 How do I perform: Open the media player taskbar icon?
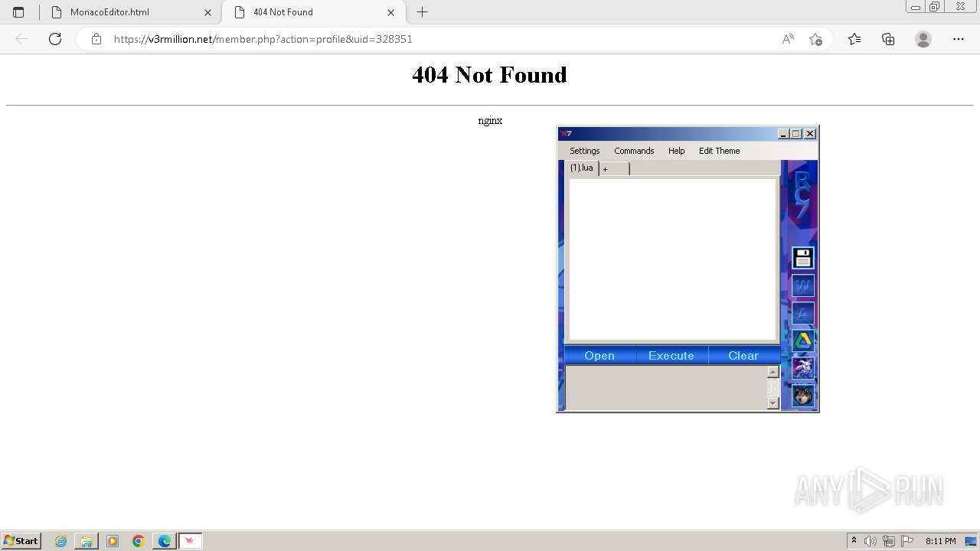(x=113, y=541)
